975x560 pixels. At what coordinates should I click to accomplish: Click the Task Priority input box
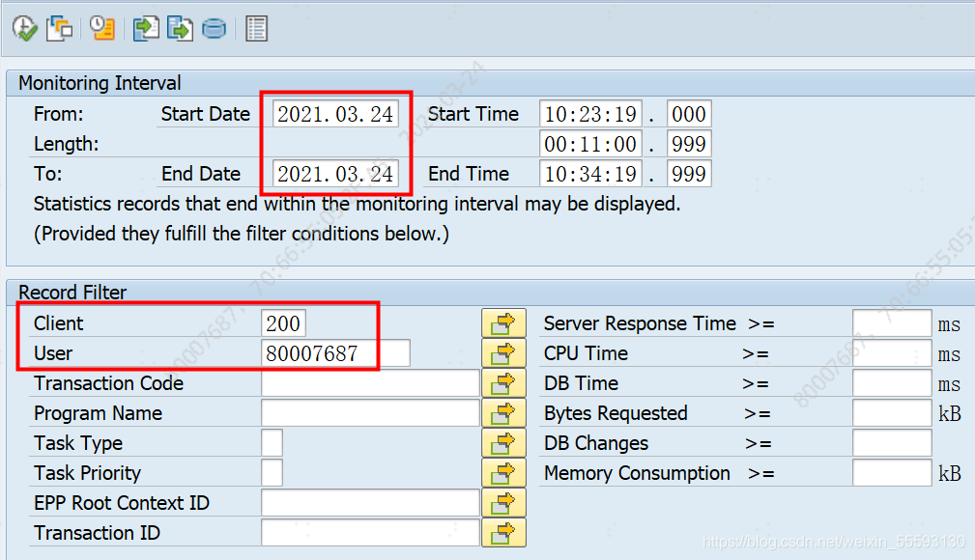[x=272, y=473]
